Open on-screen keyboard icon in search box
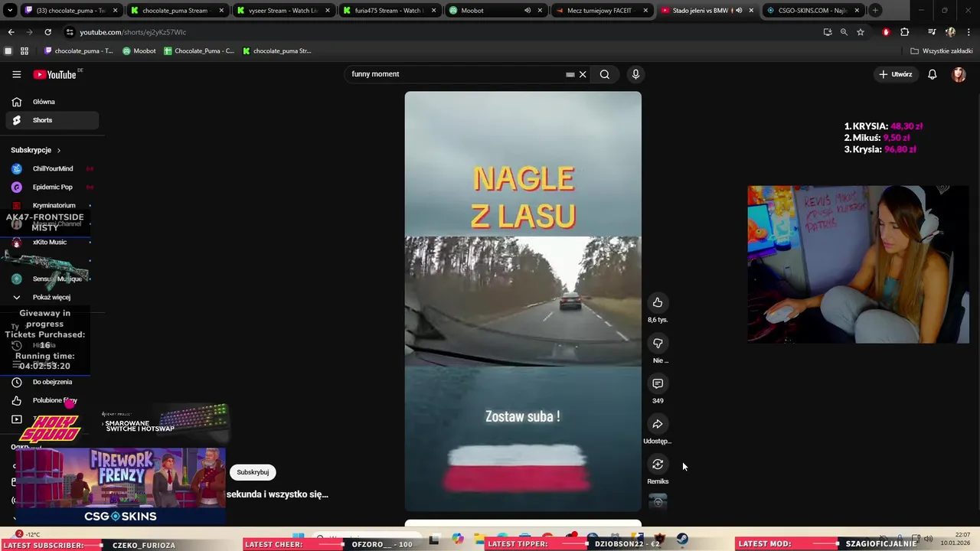Image resolution: width=980 pixels, height=551 pixels. [x=570, y=74]
